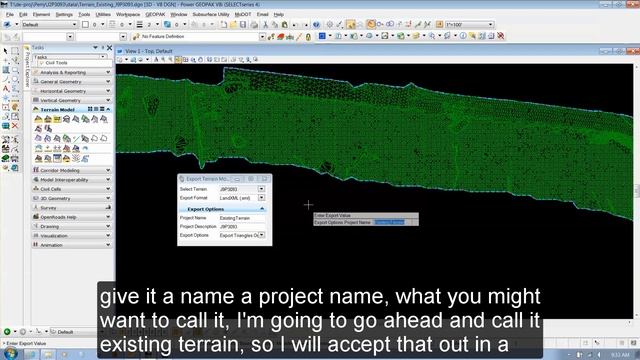The width and height of the screenshot is (640, 360).
Task: Open the GEOPAK menu
Action: click(155, 14)
